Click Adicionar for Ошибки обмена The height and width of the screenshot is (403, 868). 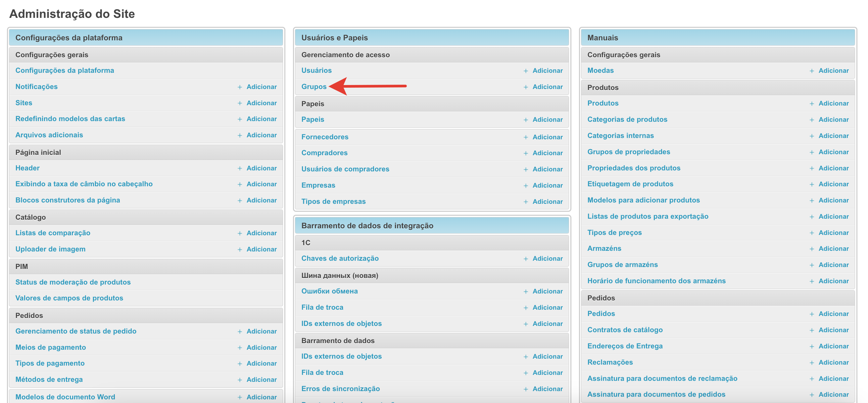coord(547,291)
